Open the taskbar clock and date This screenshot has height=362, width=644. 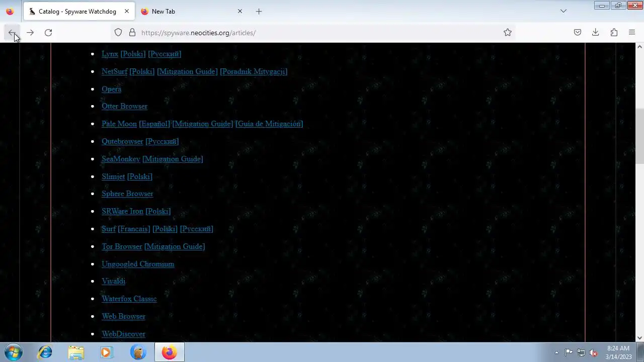(x=618, y=352)
